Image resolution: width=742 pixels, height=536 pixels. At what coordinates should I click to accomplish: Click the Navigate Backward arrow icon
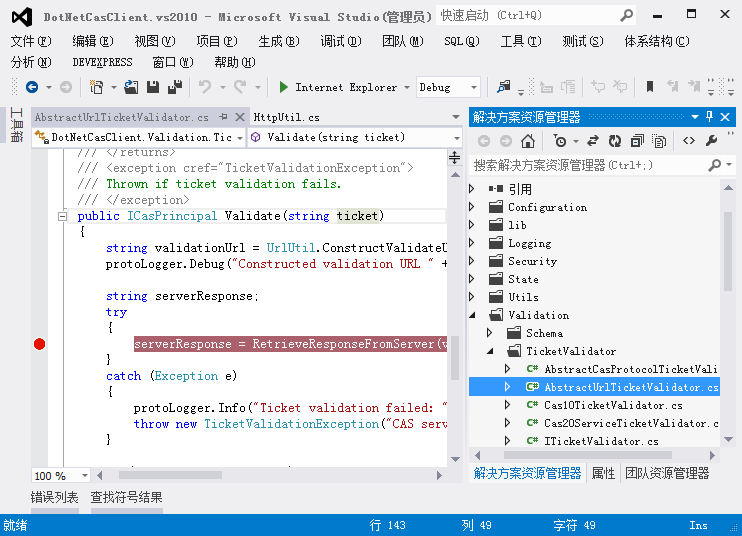coord(32,87)
